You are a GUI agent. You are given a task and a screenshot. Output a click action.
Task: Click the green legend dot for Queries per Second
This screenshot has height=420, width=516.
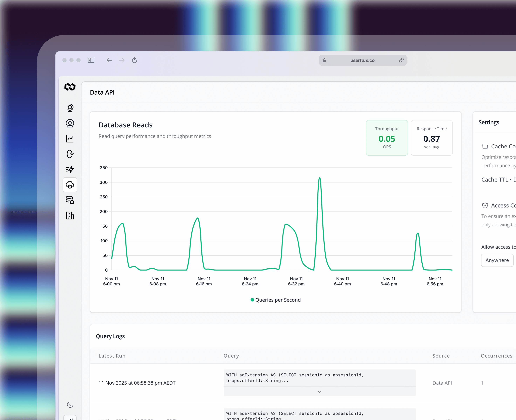[252, 300]
